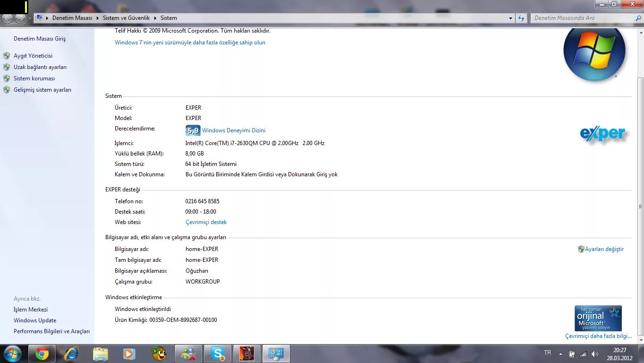
Task: Open Çevrimiçi destek web link
Action: [x=206, y=222]
